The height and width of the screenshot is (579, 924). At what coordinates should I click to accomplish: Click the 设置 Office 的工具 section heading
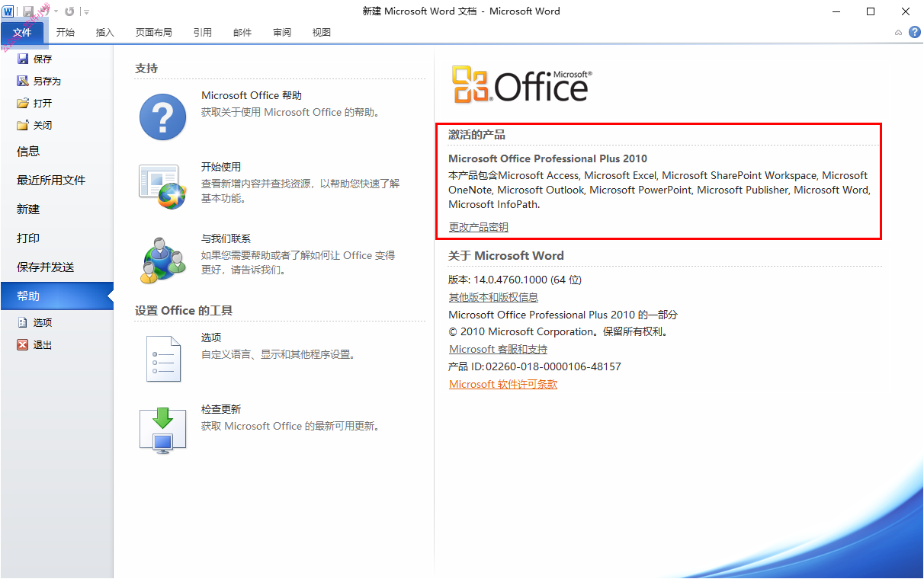pyautogui.click(x=184, y=311)
